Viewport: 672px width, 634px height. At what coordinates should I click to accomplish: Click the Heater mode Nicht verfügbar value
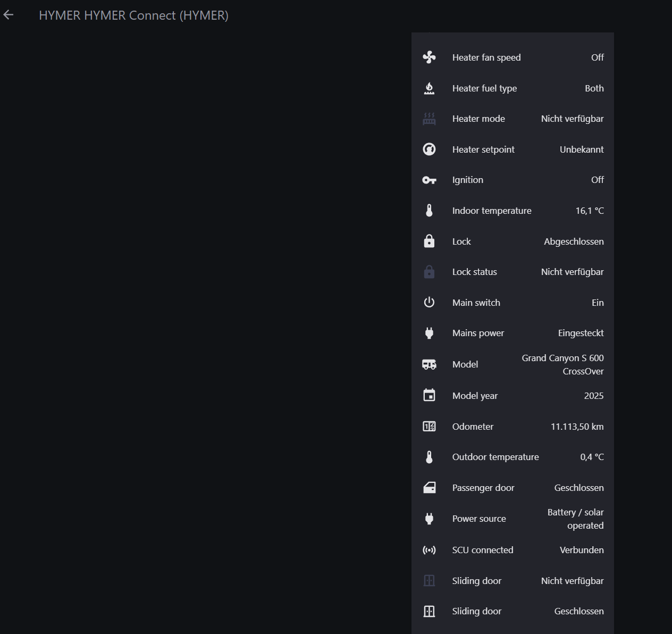click(572, 119)
